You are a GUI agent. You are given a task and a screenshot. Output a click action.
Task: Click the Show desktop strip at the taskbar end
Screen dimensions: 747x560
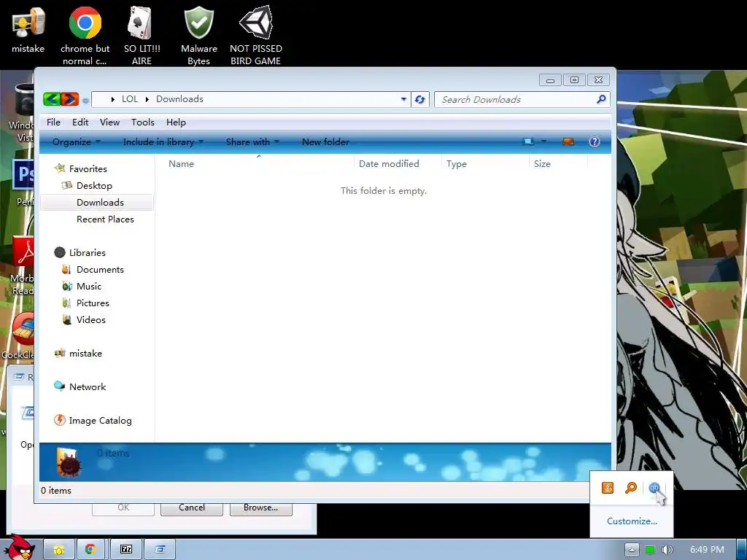(742, 550)
